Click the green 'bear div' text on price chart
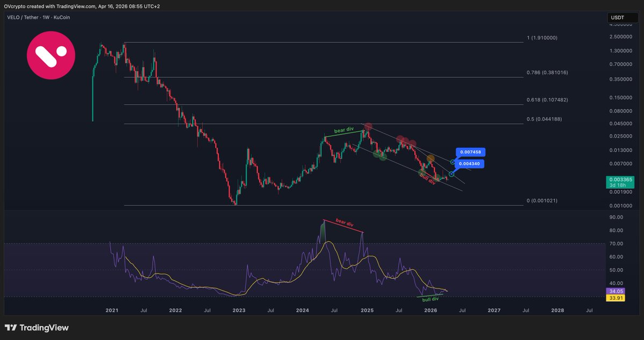 pyautogui.click(x=344, y=130)
